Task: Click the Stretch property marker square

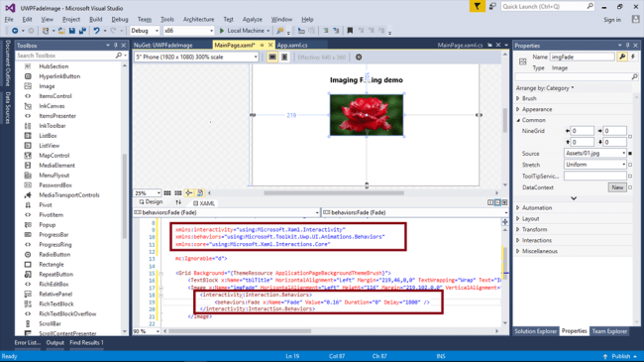Action: click(630, 165)
